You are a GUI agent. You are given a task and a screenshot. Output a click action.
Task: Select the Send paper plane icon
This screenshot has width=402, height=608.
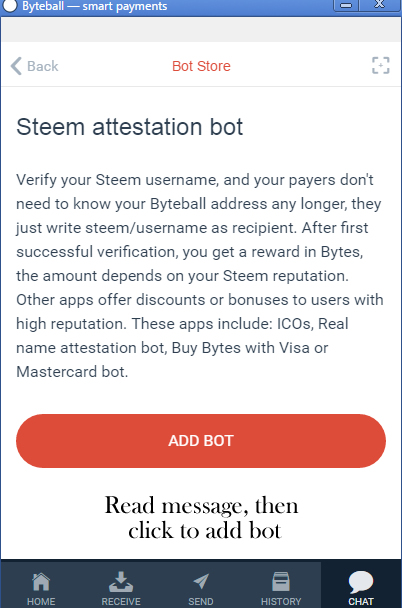(201, 582)
